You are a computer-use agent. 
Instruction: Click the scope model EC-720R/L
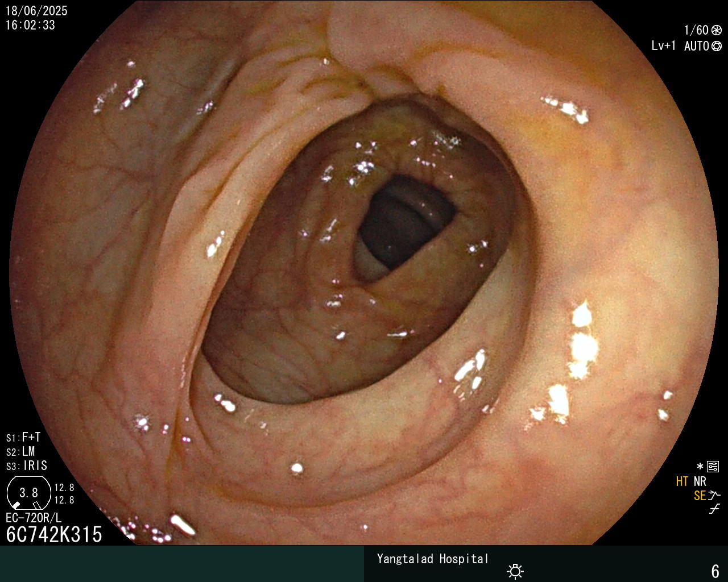tap(34, 518)
